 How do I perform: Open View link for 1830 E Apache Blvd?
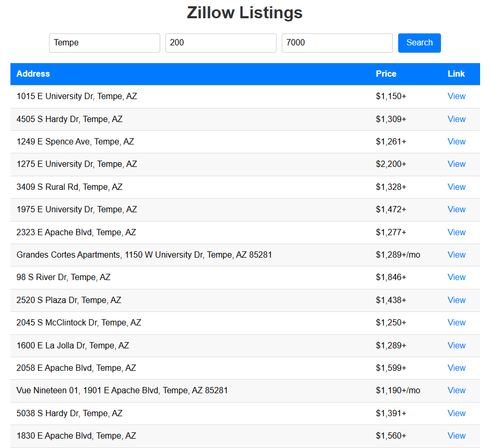456,435
